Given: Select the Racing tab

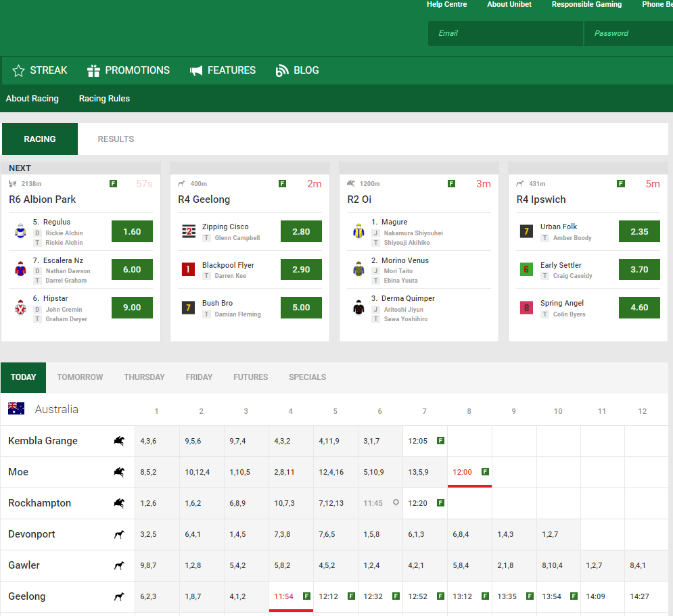Looking at the screenshot, I should [x=40, y=139].
